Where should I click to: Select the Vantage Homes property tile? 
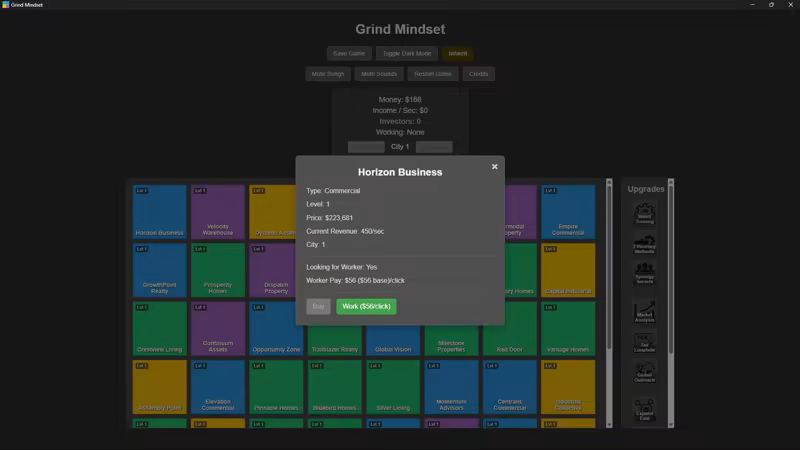click(568, 328)
